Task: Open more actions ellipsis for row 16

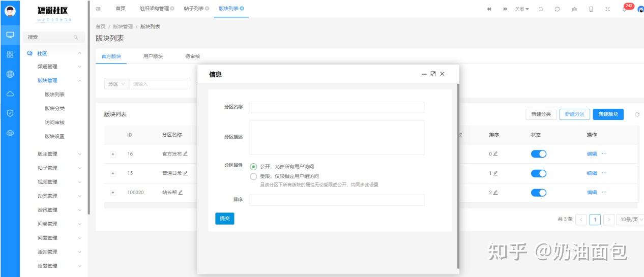Action: (x=604, y=153)
